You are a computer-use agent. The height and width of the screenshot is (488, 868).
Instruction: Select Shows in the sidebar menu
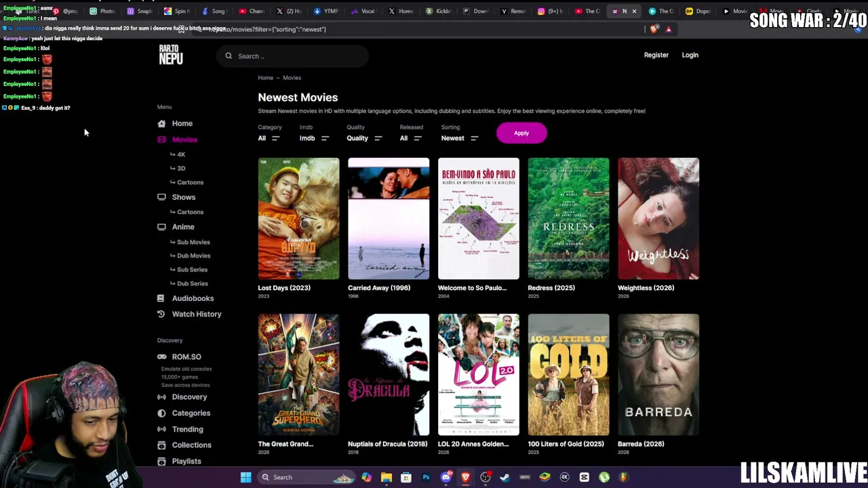[x=184, y=197]
